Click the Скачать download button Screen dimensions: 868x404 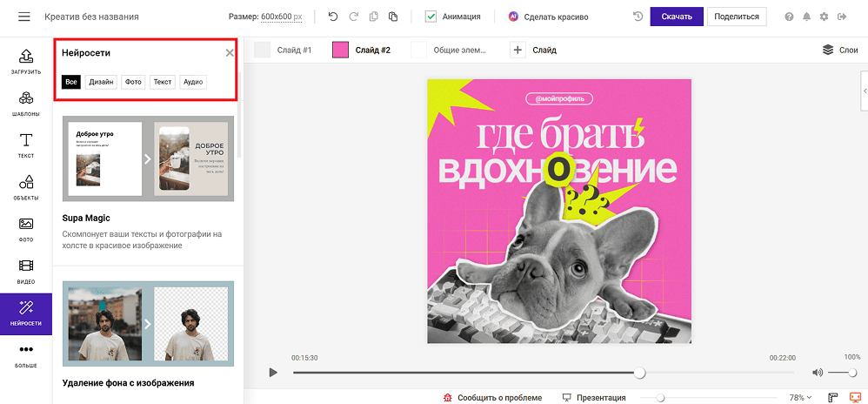pyautogui.click(x=677, y=17)
